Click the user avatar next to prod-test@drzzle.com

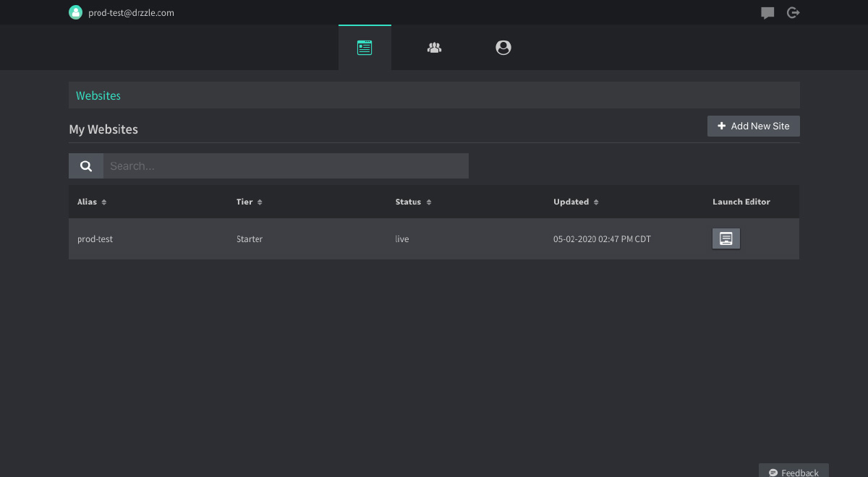[x=76, y=12]
